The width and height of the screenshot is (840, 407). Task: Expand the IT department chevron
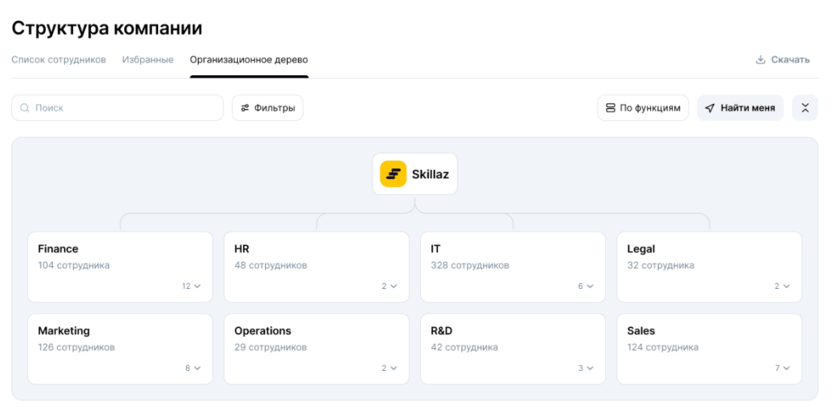589,286
